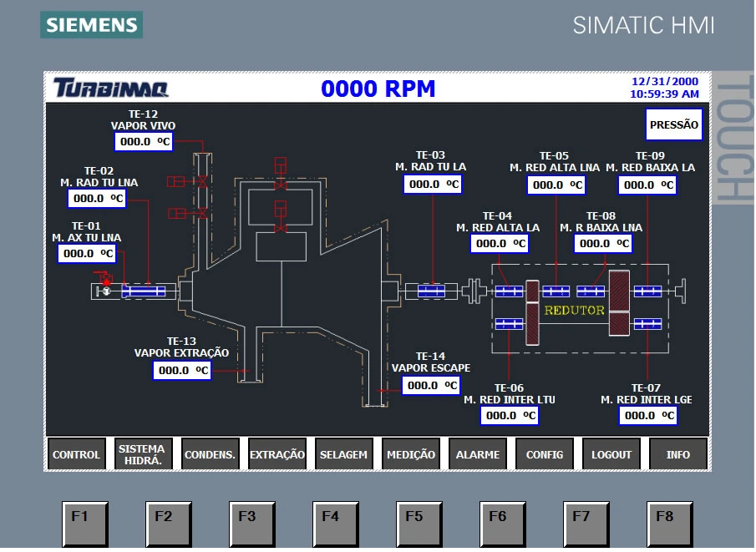This screenshot has width=756, height=552.
Task: Click the F8 function key
Action: (669, 524)
